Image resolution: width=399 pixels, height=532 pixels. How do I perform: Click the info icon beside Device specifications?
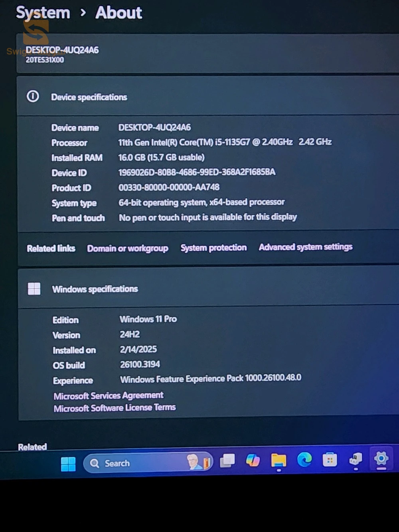(x=33, y=96)
